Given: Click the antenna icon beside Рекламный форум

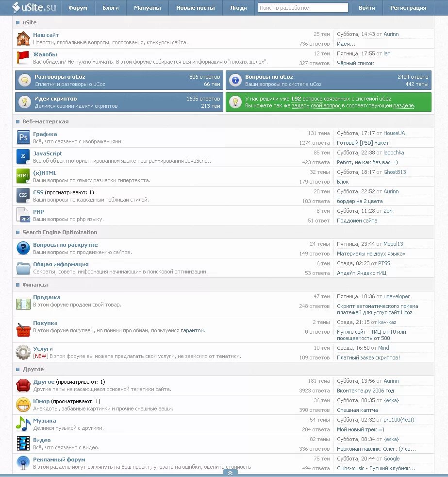Looking at the screenshot, I should tap(23, 463).
